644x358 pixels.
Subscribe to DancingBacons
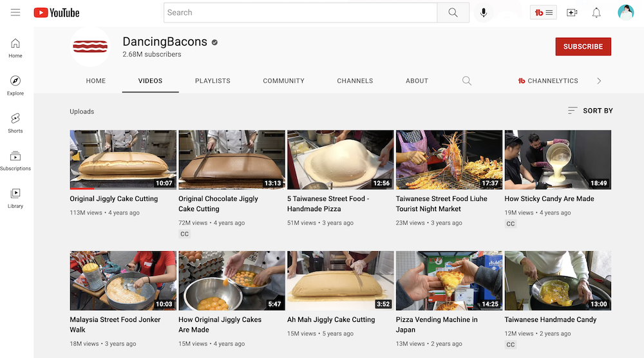(583, 46)
